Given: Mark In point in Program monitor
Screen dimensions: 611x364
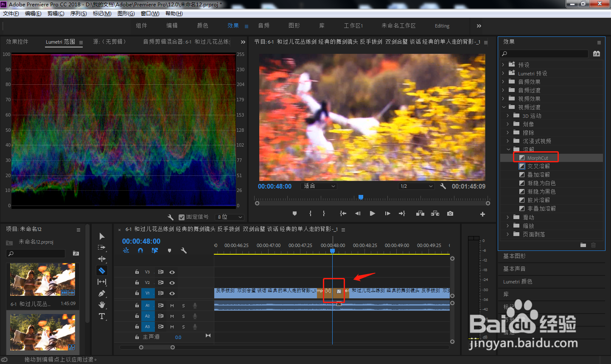Looking at the screenshot, I should [310, 214].
